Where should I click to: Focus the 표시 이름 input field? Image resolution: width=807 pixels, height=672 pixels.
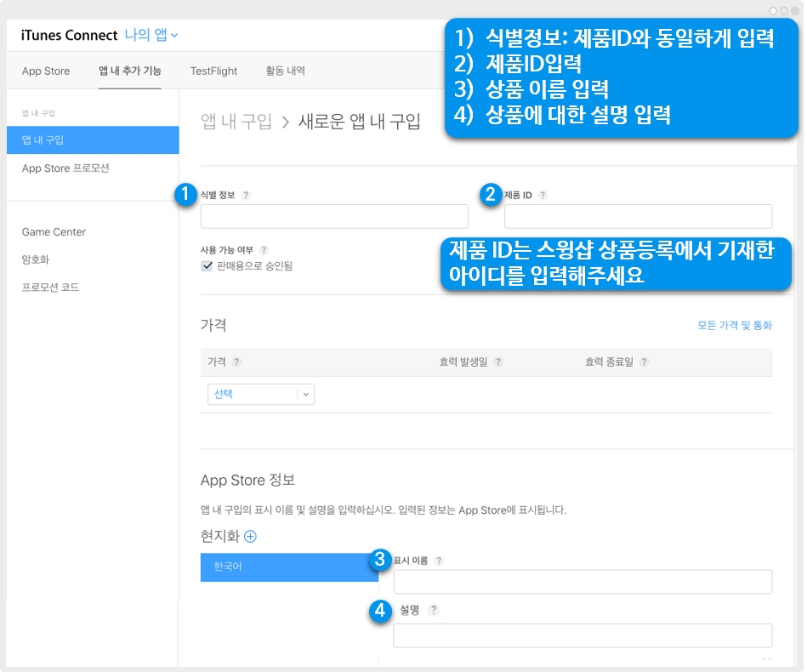(583, 582)
